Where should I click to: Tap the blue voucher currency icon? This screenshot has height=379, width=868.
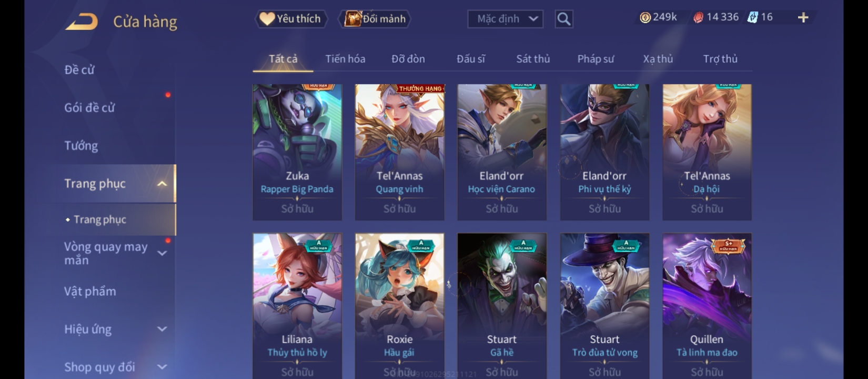(752, 17)
